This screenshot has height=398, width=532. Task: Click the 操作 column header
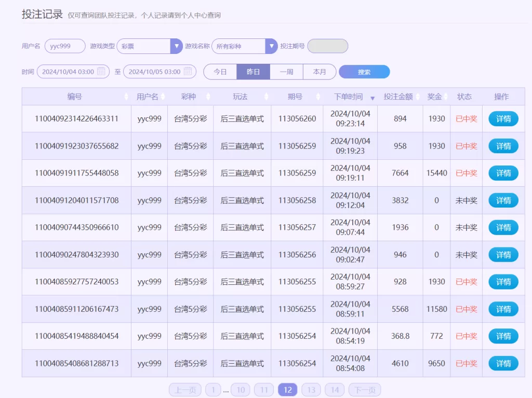click(x=501, y=97)
